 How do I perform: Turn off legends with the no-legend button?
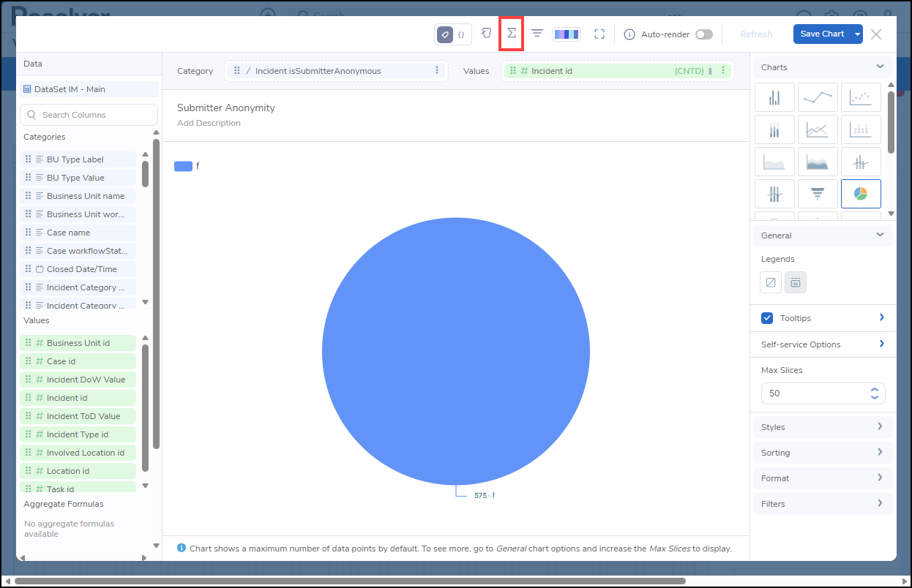click(x=771, y=282)
